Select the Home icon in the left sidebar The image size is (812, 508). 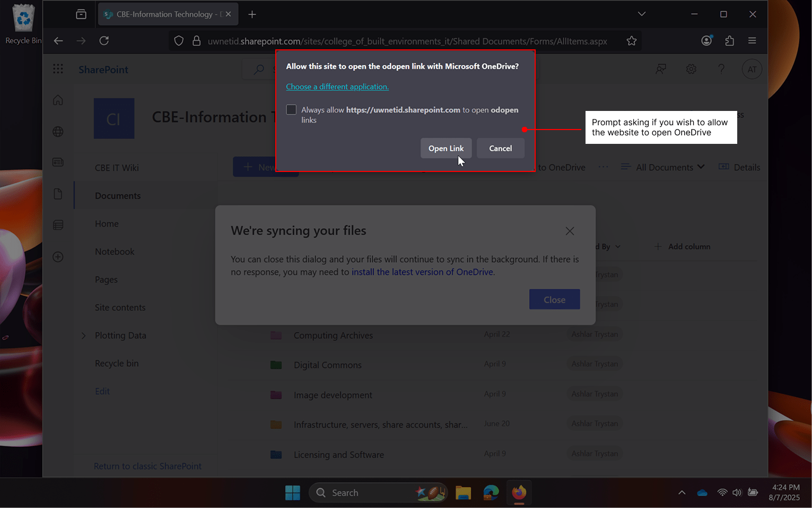58,100
